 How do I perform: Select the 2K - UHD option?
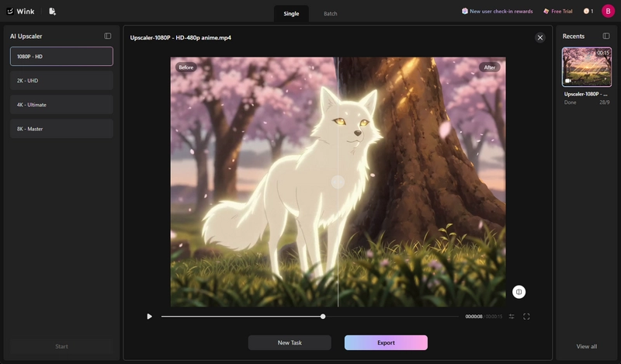(x=61, y=81)
